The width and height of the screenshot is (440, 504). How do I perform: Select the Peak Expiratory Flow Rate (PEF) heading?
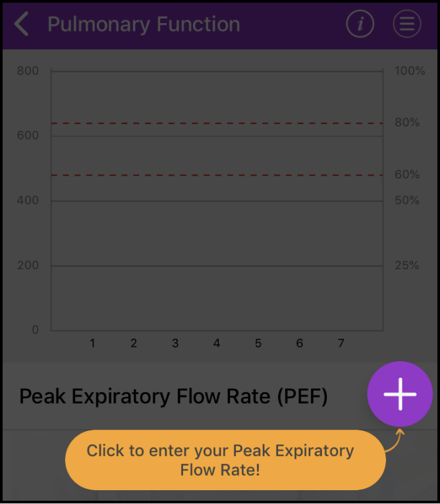click(x=173, y=397)
